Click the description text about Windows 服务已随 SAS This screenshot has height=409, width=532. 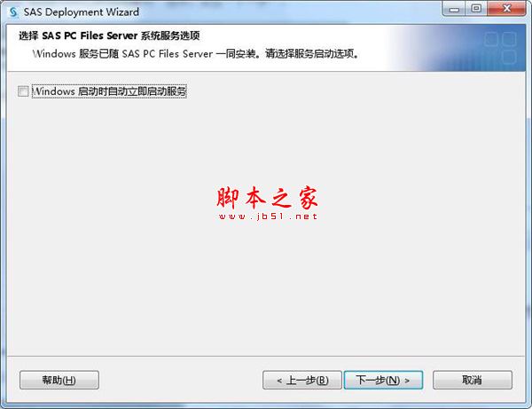point(195,53)
